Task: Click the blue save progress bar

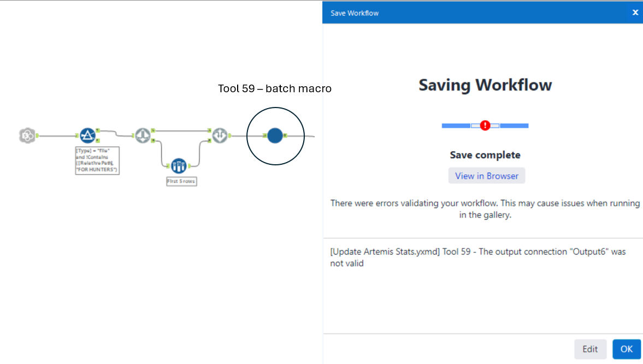Action: pos(456,125)
